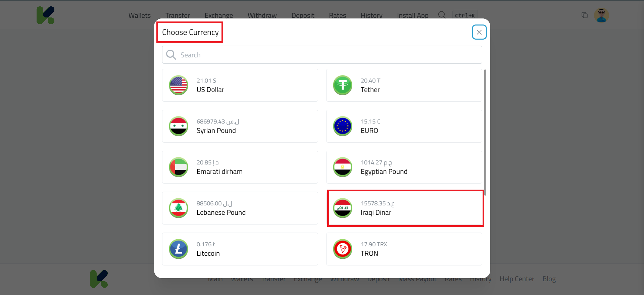Pick the TRON label
The width and height of the screenshot is (644, 295).
369,253
